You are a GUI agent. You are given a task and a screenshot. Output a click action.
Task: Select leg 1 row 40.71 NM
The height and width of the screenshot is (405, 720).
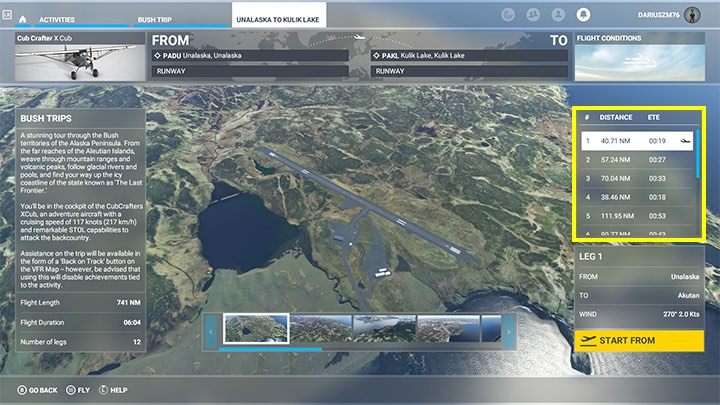(637, 141)
